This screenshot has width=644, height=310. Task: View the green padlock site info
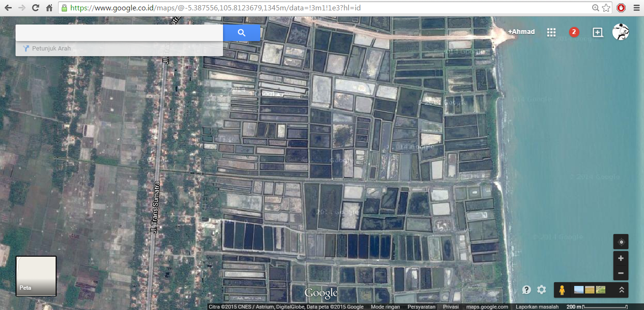pyautogui.click(x=64, y=8)
